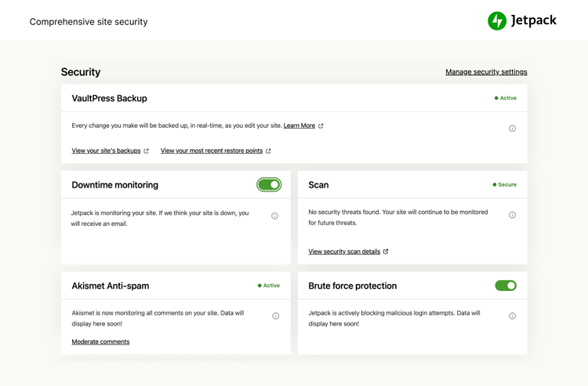The height and width of the screenshot is (386, 588).
Task: Click the Security section title
Action: point(81,71)
